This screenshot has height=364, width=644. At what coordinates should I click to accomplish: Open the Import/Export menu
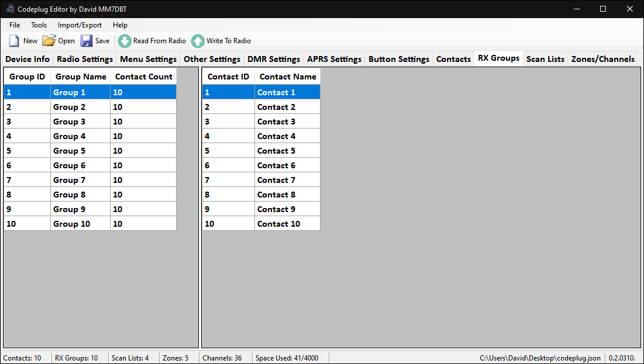(x=80, y=25)
